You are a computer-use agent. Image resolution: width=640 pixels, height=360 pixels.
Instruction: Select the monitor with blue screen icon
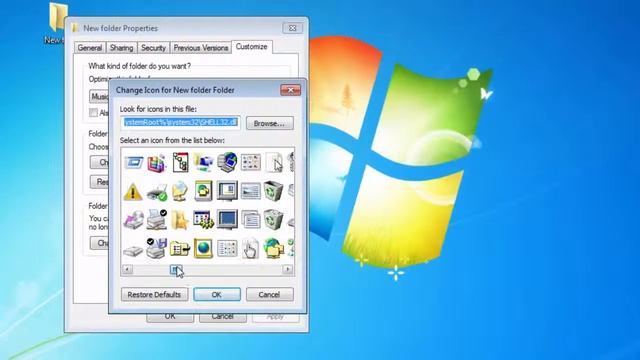click(x=227, y=220)
